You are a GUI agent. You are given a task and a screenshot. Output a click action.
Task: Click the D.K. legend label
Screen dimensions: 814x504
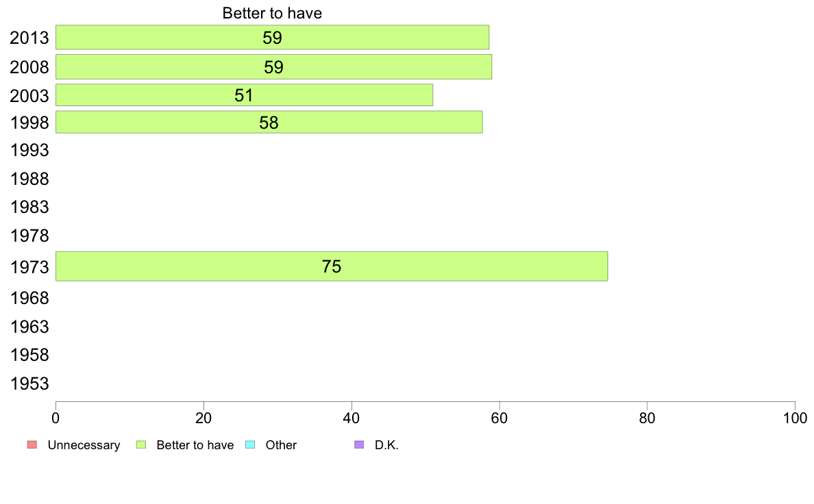tap(386, 445)
